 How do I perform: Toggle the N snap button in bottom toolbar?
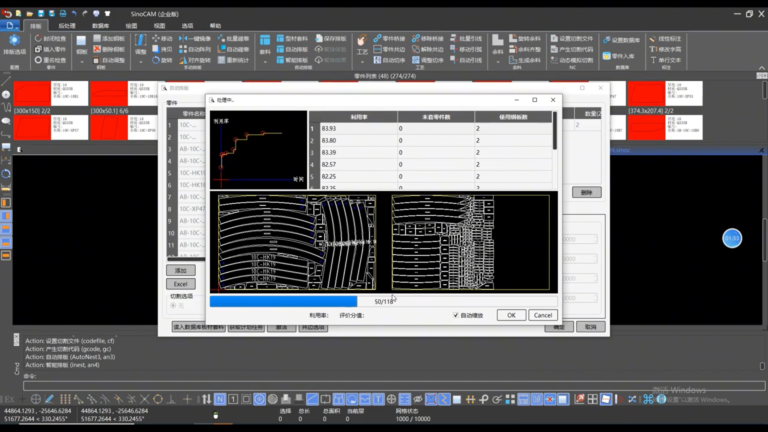pyautogui.click(x=220, y=399)
